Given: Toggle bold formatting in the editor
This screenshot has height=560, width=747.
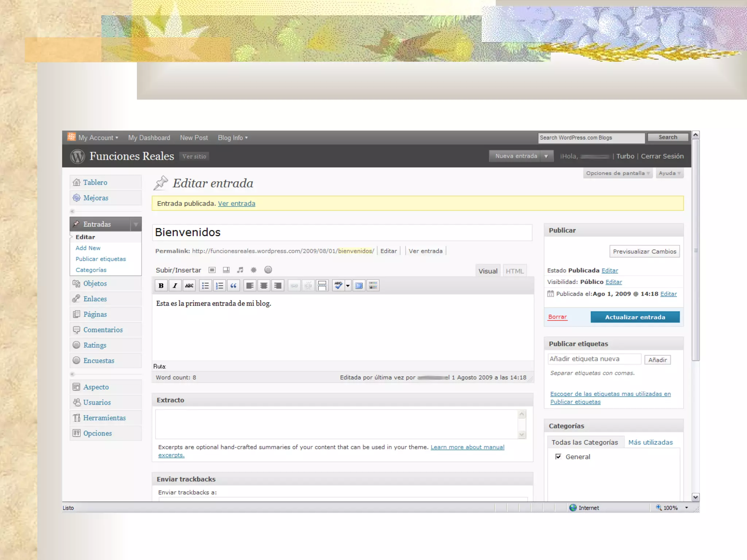Looking at the screenshot, I should pyautogui.click(x=161, y=285).
